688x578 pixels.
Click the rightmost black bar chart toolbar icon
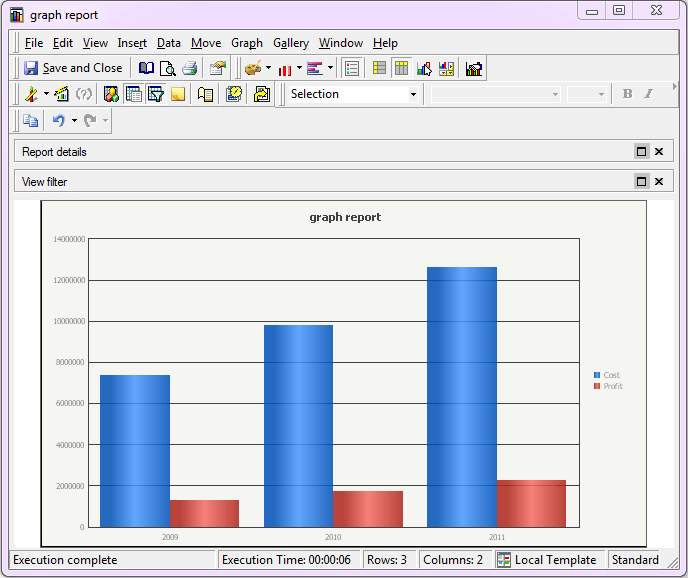click(x=473, y=68)
